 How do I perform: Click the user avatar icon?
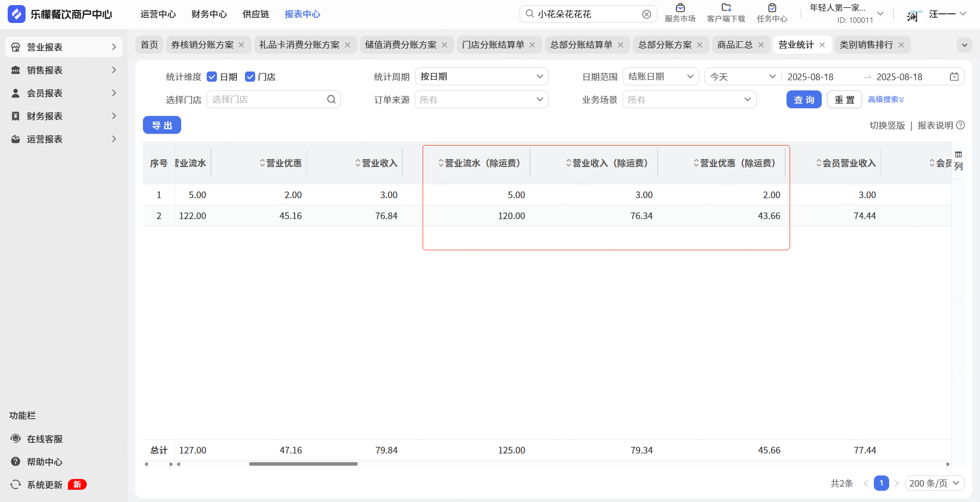913,14
